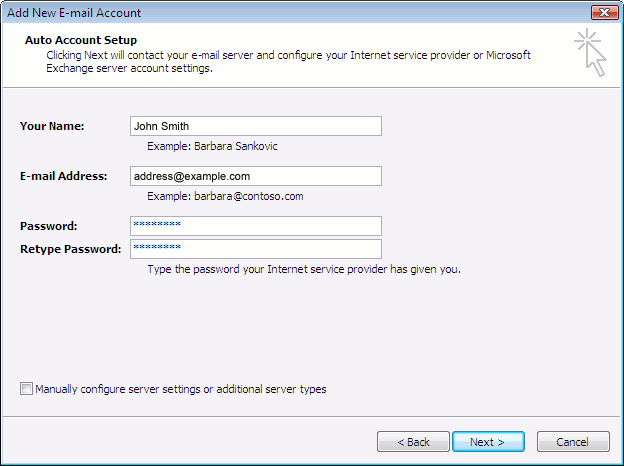Cancel the e-mail account setup
This screenshot has height=466, width=624.
572,441
